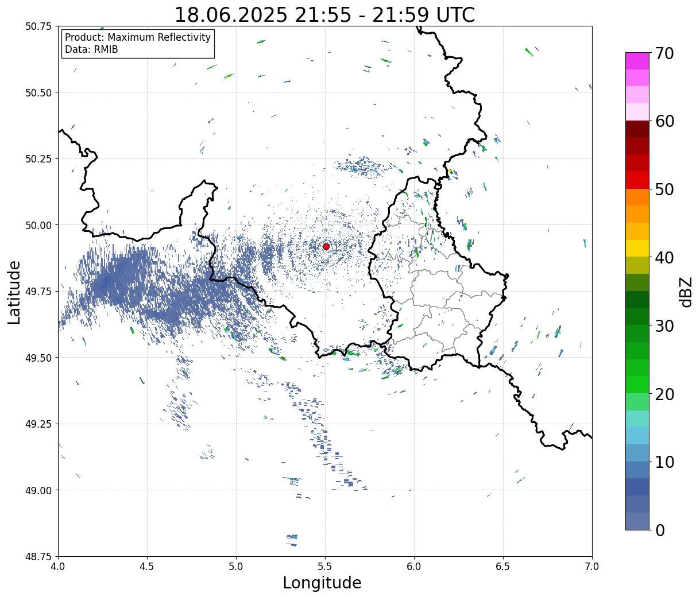Screen dimensions: 700x597
Task: Click the longitude tick label 4.5
Action: point(147,567)
